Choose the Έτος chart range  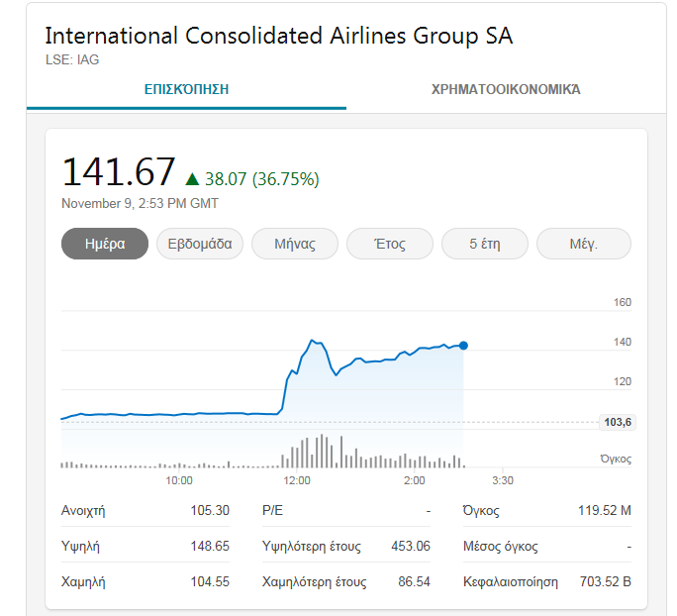click(x=390, y=244)
